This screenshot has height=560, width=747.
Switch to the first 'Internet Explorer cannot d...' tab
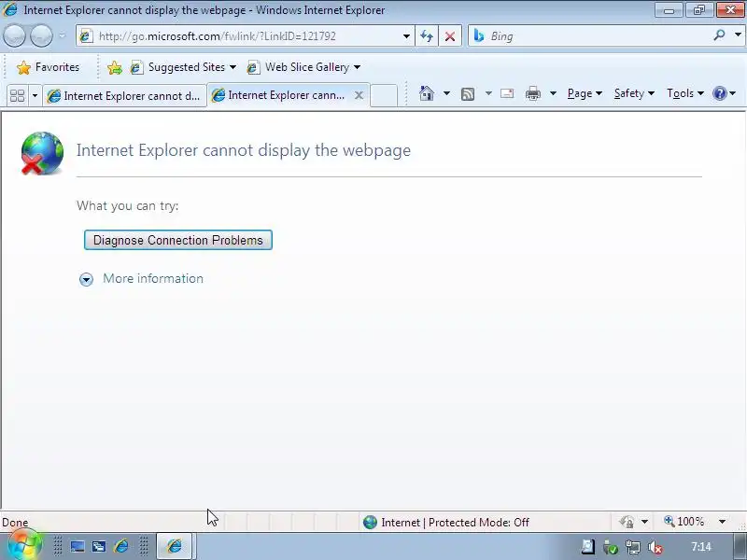pos(124,96)
